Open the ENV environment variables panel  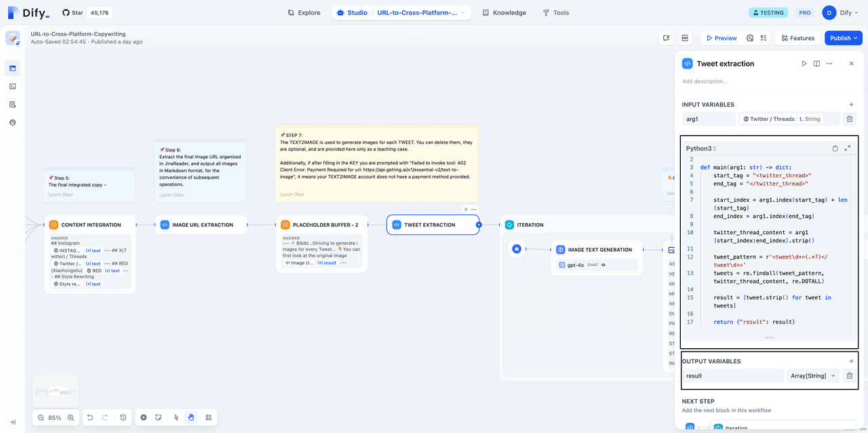(x=685, y=38)
